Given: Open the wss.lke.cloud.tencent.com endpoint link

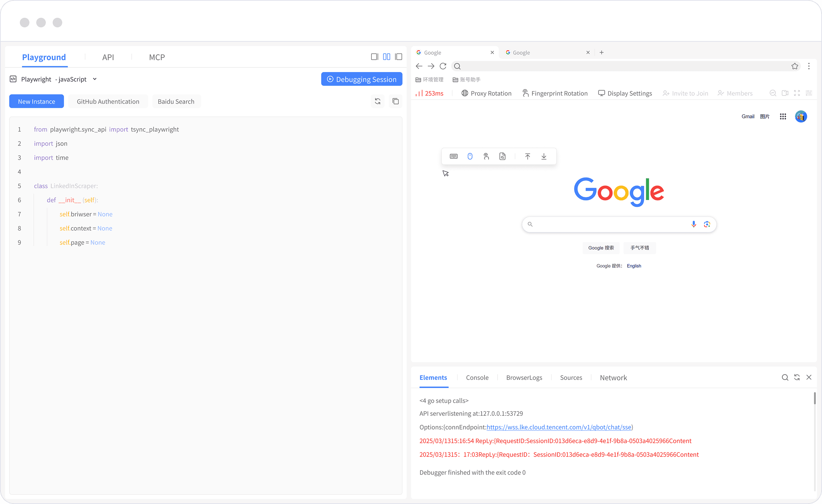Looking at the screenshot, I should coord(559,427).
